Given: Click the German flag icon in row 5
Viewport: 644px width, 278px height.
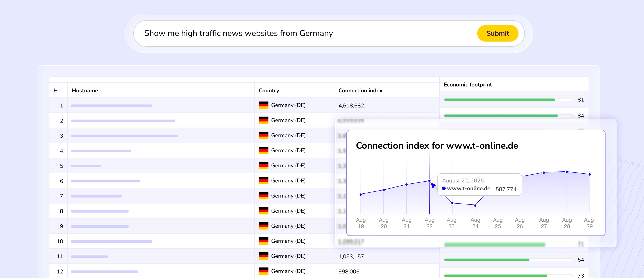Looking at the screenshot, I should 263,166.
